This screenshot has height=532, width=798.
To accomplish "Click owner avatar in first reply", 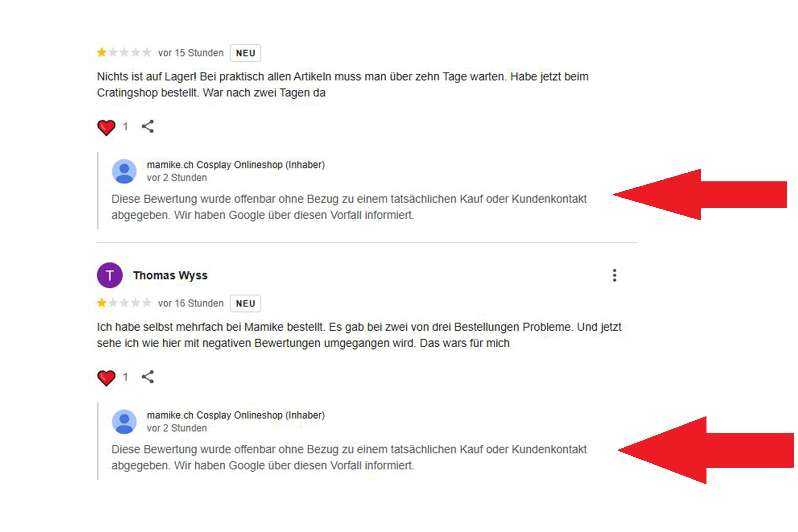I will (x=124, y=171).
